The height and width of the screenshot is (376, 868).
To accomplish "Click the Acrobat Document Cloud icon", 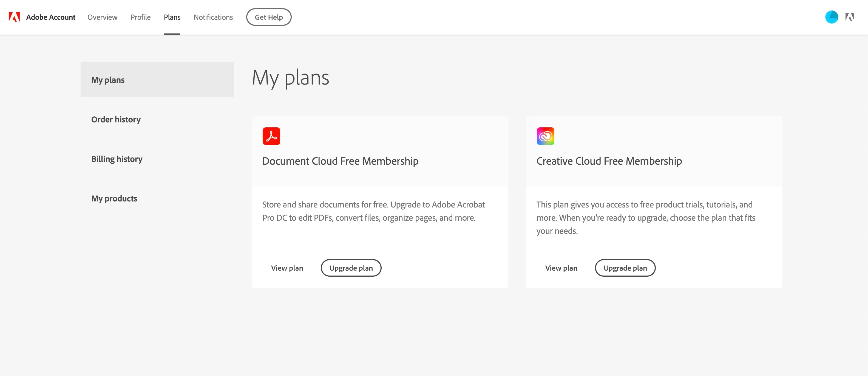I will pyautogui.click(x=271, y=136).
